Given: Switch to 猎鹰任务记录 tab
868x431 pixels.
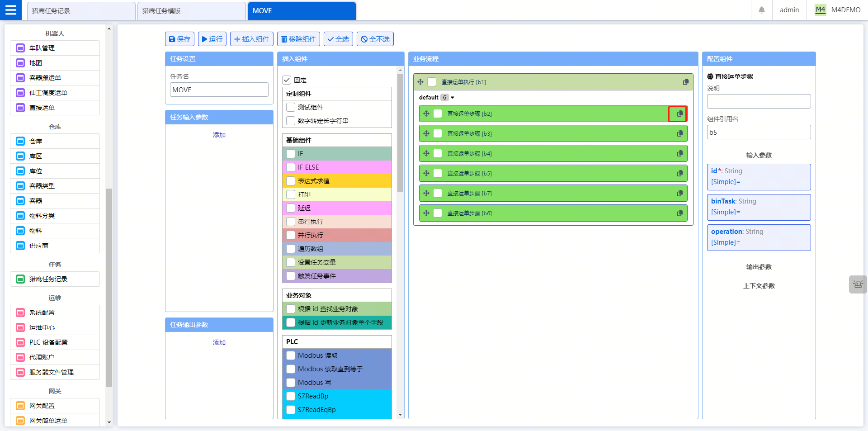Looking at the screenshot, I should point(81,11).
